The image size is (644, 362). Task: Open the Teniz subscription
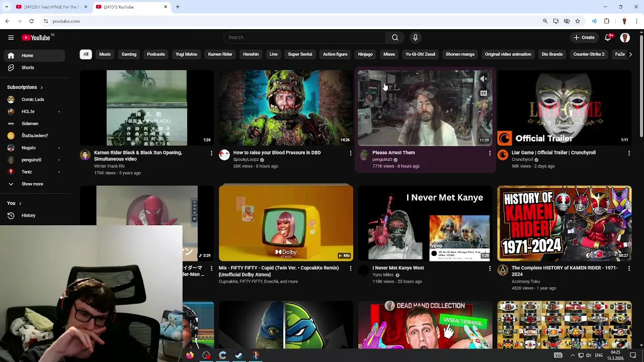(x=34, y=172)
